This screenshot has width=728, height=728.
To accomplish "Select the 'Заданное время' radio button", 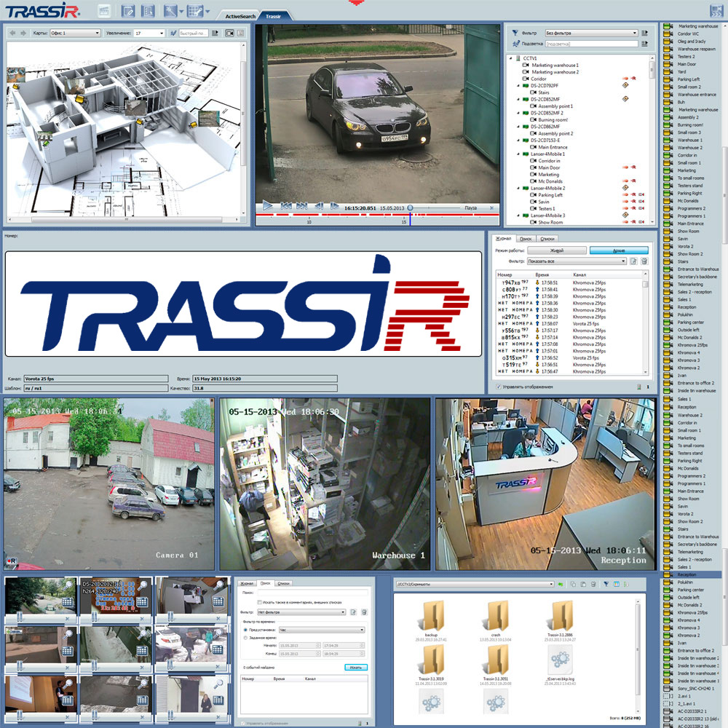I will [x=245, y=638].
